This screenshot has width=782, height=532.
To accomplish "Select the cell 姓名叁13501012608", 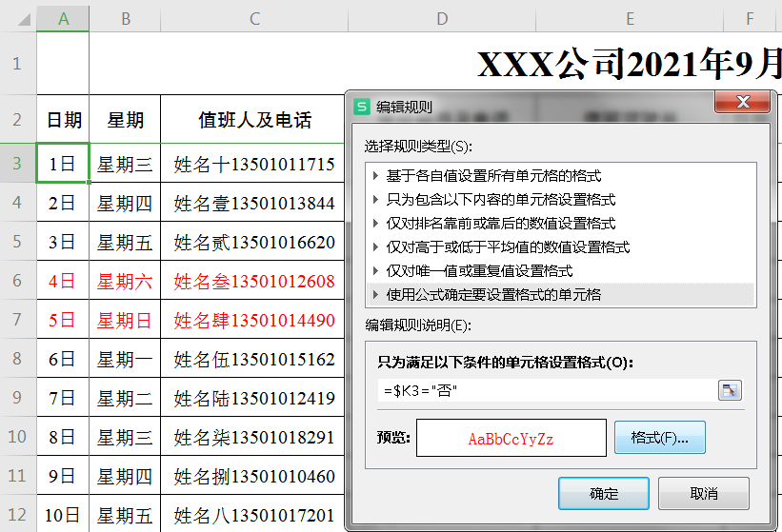I will 254,281.
